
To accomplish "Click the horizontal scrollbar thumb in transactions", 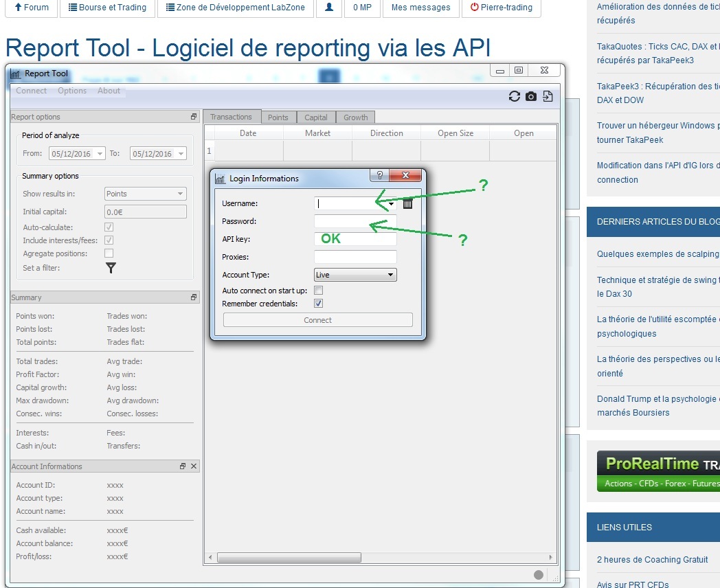I will [x=289, y=558].
